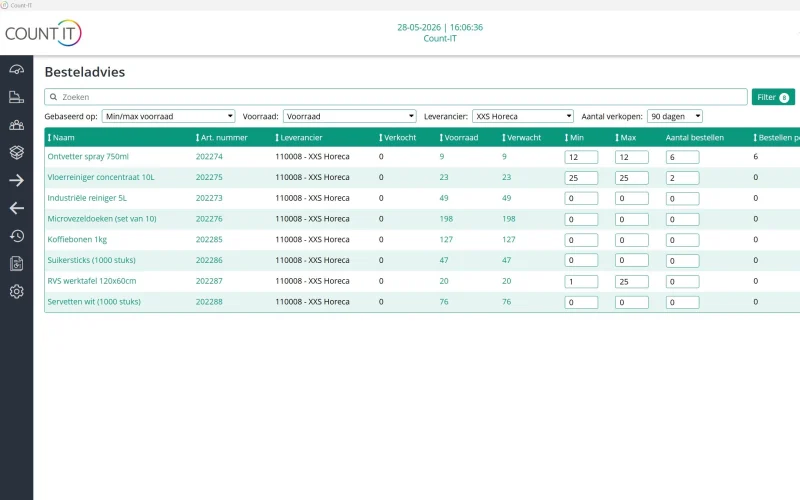Sort table by Max column

coord(626,138)
